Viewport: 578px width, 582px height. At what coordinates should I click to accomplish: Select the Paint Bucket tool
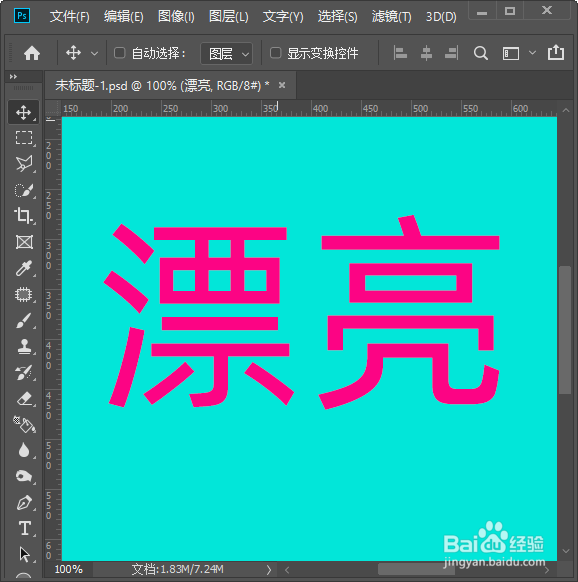tap(24, 425)
